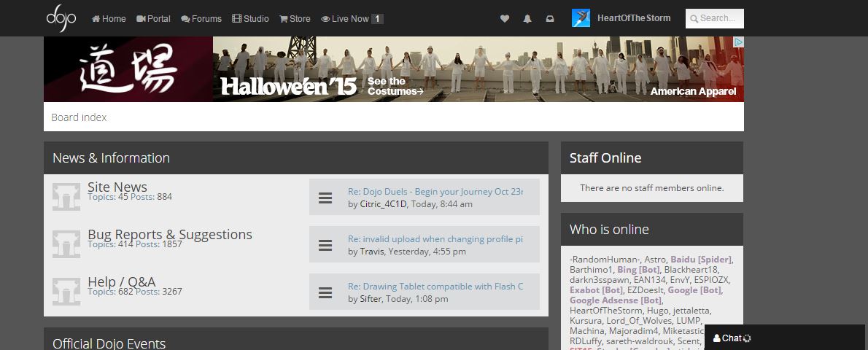Open the Portal menu item
868x350 pixels.
coord(153,19)
